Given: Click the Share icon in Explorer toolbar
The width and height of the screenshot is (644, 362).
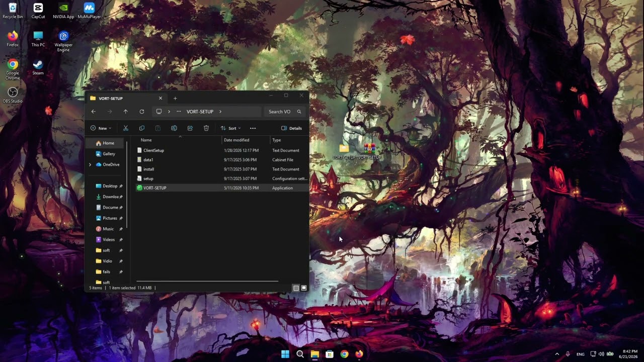Looking at the screenshot, I should [190, 128].
